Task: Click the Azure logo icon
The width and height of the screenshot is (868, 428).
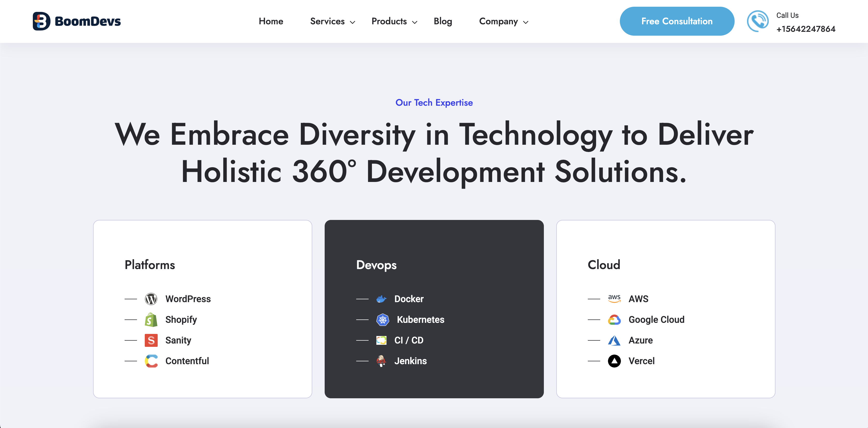Action: click(614, 340)
